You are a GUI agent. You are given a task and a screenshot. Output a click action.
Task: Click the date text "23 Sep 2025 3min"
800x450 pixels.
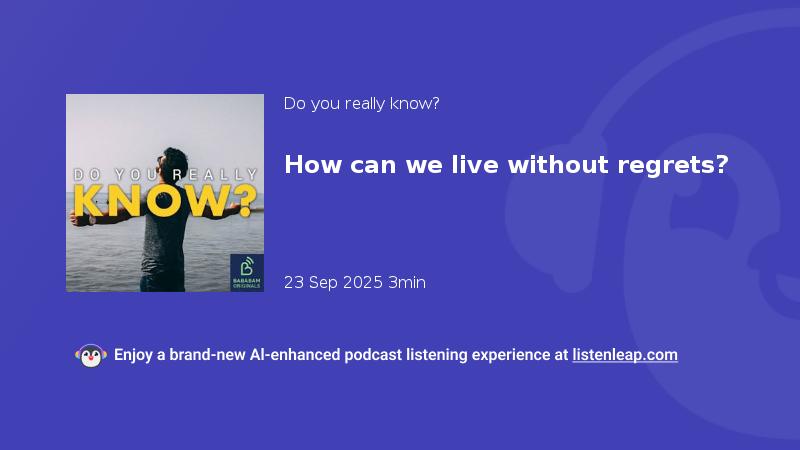[355, 282]
